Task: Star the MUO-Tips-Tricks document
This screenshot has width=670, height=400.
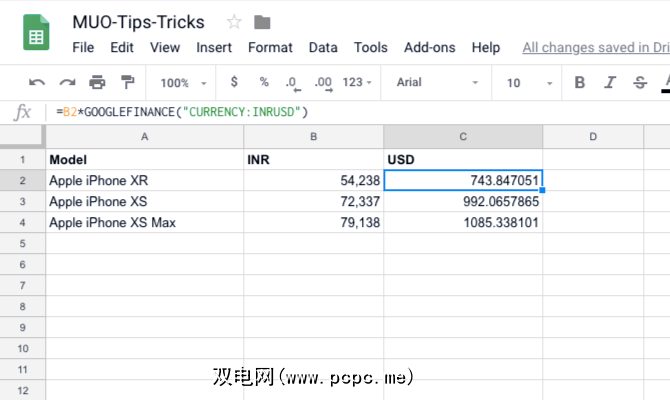Action: (x=234, y=22)
